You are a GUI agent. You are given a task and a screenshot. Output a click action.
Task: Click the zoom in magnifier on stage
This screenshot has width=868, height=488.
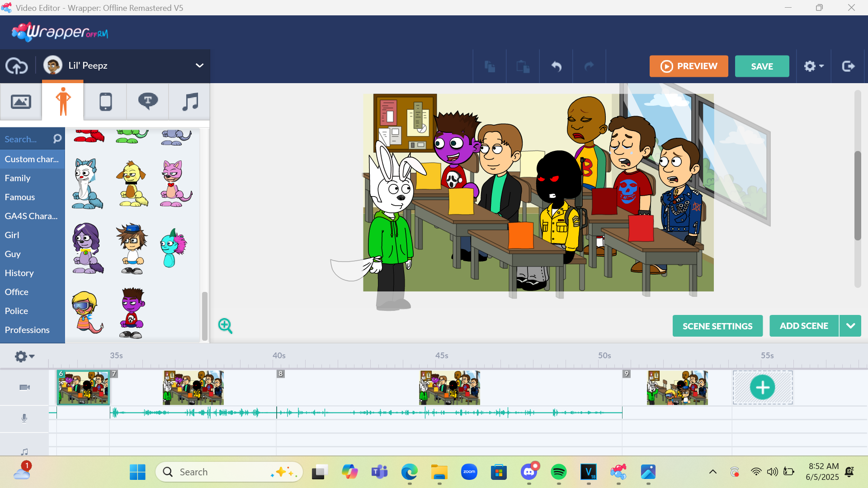(225, 325)
